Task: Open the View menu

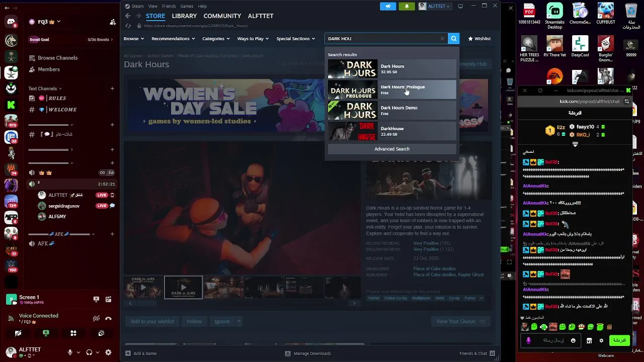Action: pyautogui.click(x=152, y=6)
